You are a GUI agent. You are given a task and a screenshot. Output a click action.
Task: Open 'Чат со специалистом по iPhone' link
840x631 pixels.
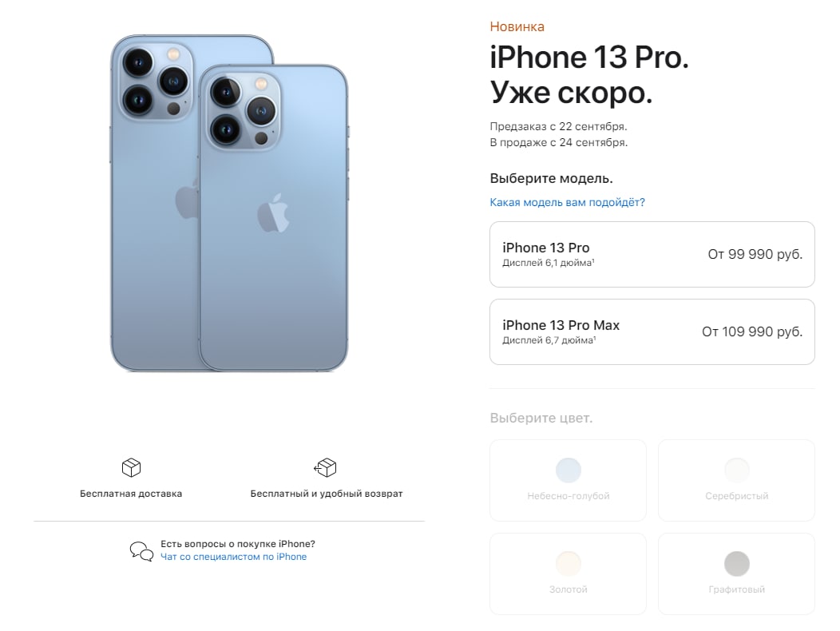tap(234, 557)
